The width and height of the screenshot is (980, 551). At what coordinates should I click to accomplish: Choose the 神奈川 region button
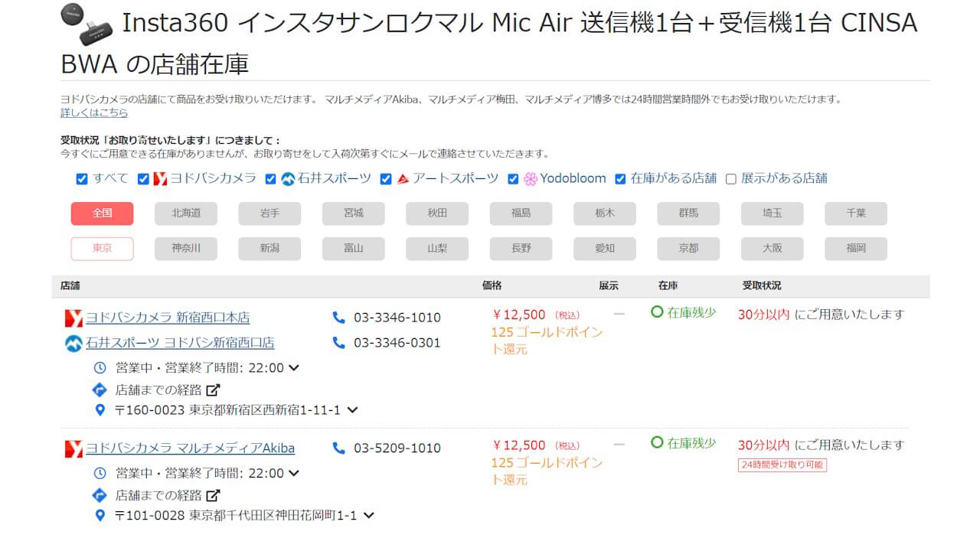[x=186, y=249]
